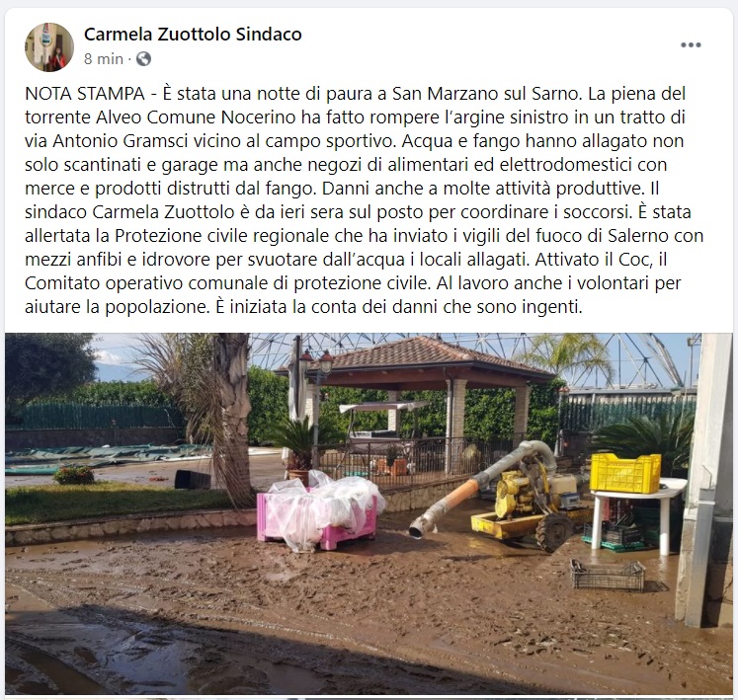Click the yellow crate on white table
The height and width of the screenshot is (700, 738).
coord(625,473)
